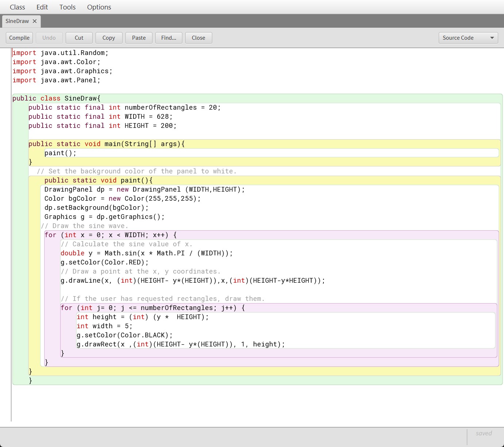Image resolution: width=504 pixels, height=447 pixels.
Task: Click in the left margin beside class declaration
Action: click(x=5, y=98)
